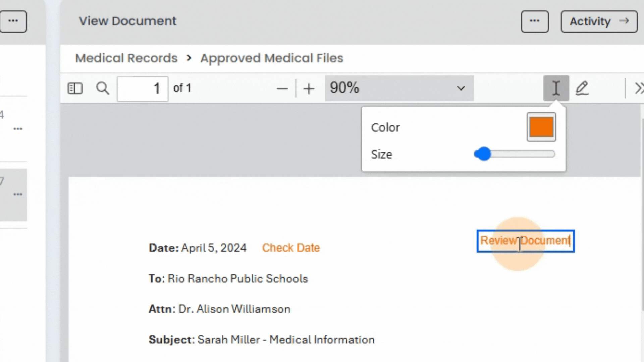This screenshot has width=644, height=362.
Task: Open the Approved Medical Files breadcrumb
Action: pyautogui.click(x=271, y=58)
